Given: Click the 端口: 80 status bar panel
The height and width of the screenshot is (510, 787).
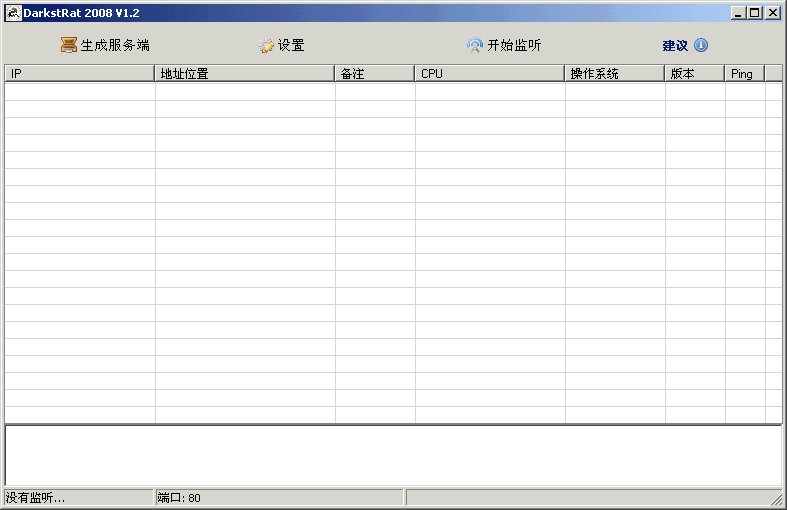Looking at the screenshot, I should [278, 497].
